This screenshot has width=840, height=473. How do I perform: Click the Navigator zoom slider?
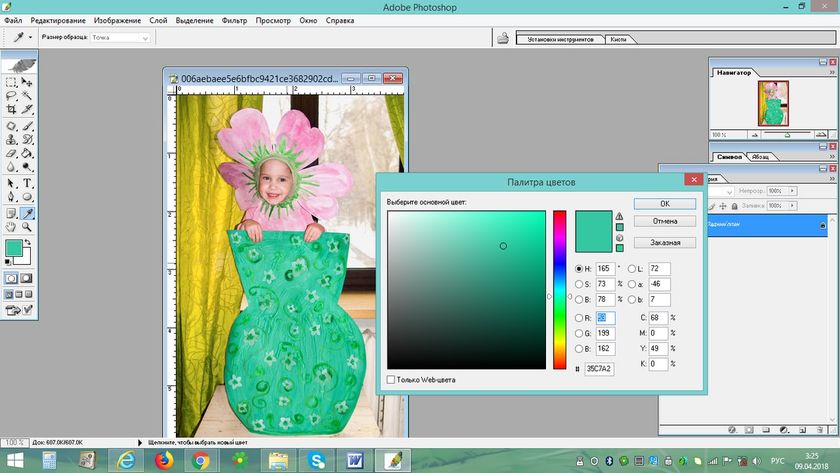(788, 134)
